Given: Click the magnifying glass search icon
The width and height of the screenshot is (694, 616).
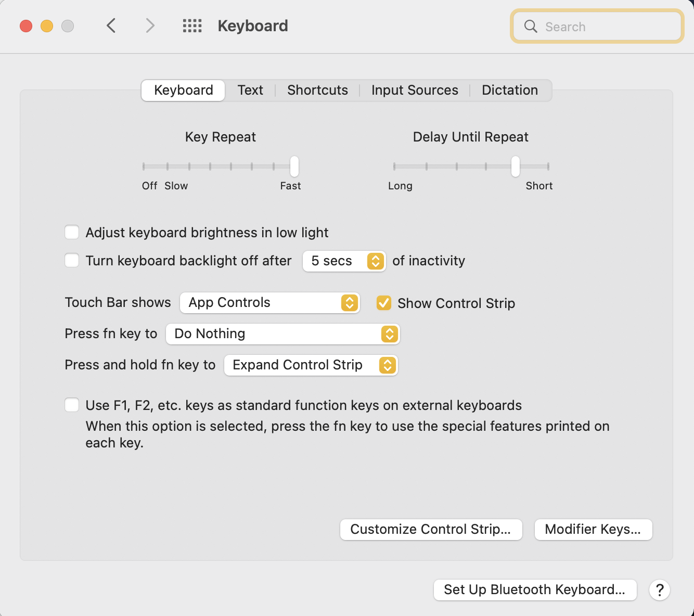Looking at the screenshot, I should [531, 27].
